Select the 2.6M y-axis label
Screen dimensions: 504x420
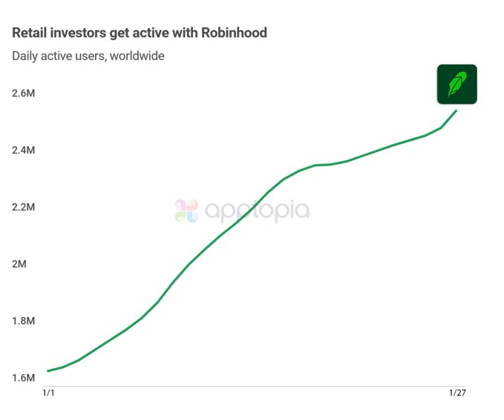click(x=23, y=93)
